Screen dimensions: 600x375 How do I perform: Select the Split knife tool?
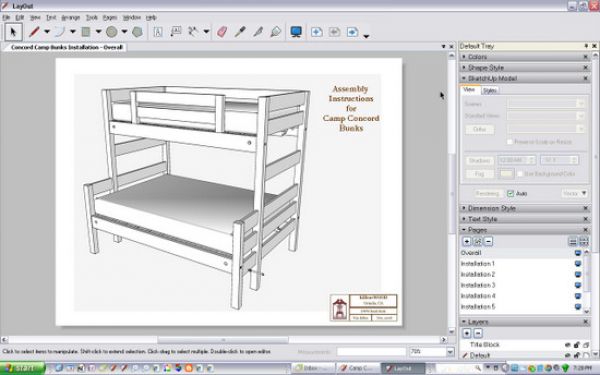[258, 32]
